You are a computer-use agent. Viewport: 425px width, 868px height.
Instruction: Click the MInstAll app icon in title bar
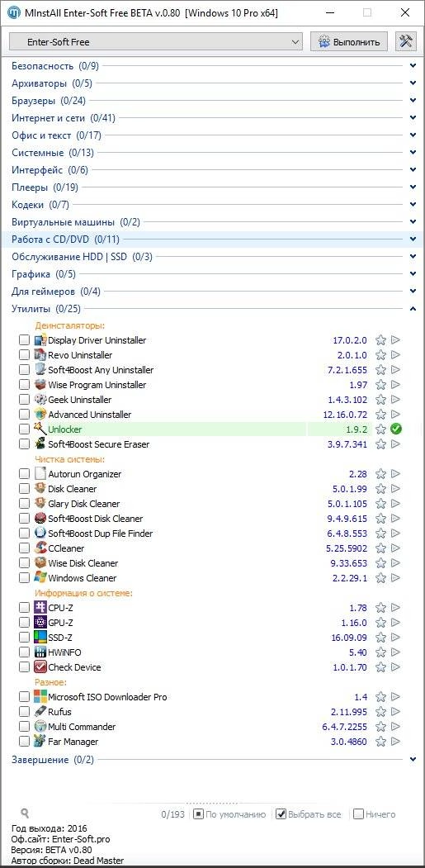tap(12, 12)
